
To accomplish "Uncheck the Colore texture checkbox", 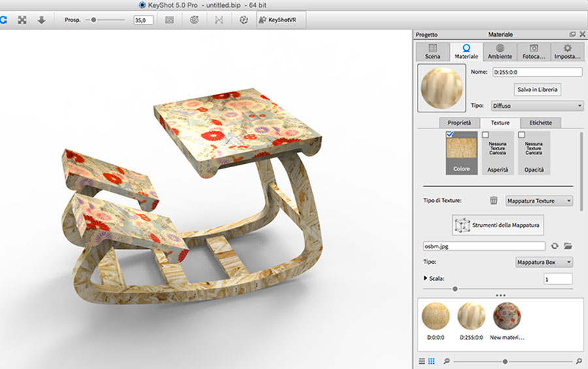I will pos(449,135).
